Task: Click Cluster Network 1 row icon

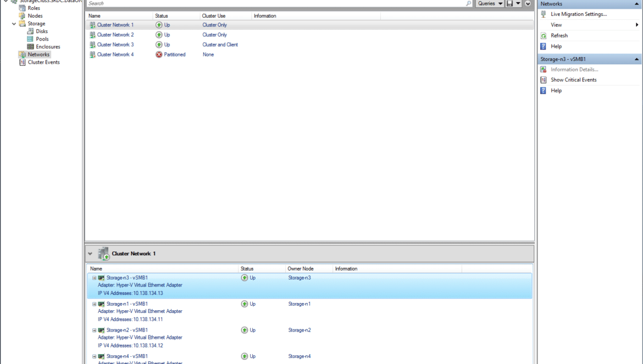Action: click(x=92, y=25)
